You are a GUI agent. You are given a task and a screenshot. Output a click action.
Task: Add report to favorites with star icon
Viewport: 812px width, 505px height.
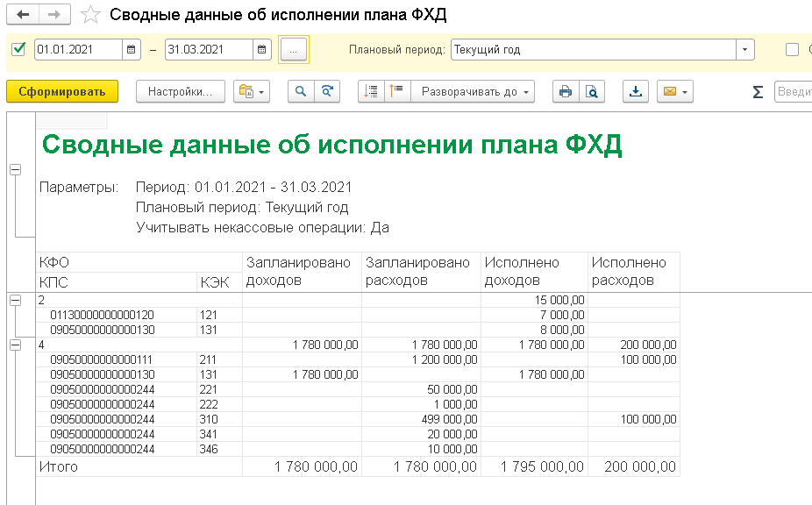(89, 15)
